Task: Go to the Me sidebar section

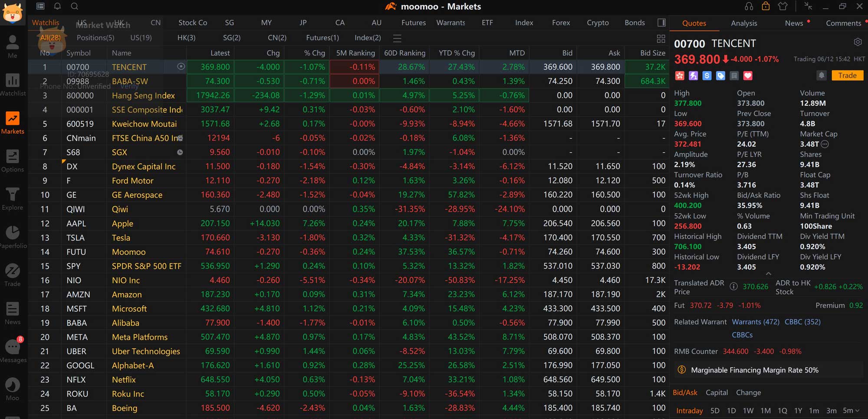Action: click(x=13, y=46)
